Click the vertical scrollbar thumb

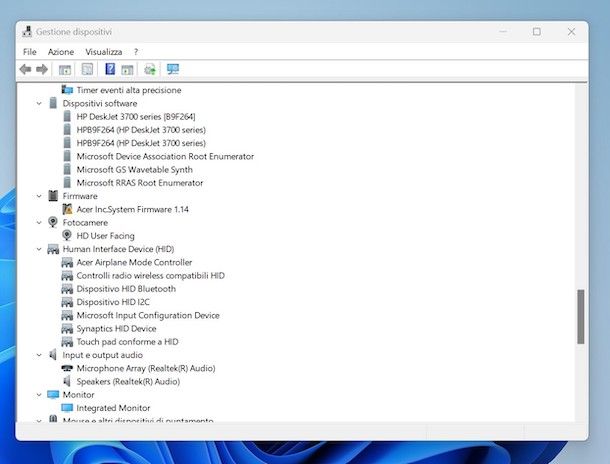580,317
